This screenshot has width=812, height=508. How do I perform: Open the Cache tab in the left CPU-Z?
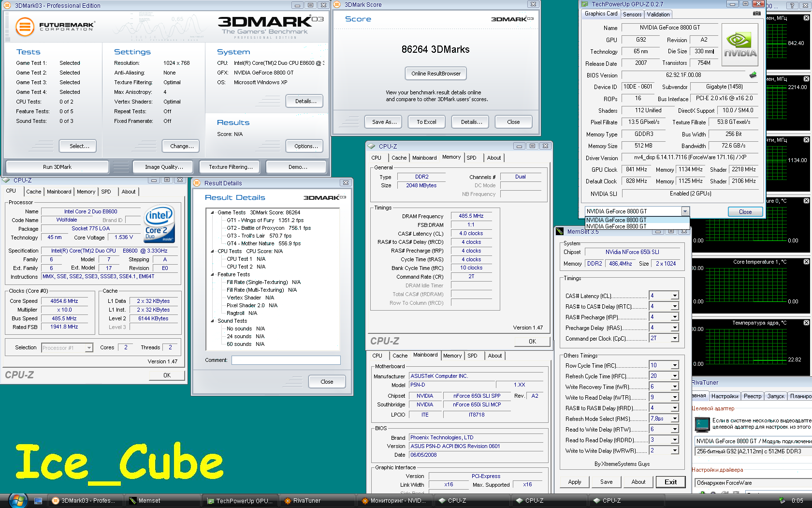[34, 192]
